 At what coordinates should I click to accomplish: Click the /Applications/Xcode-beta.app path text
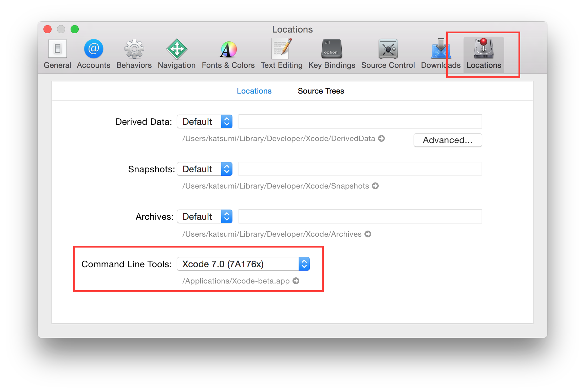pyautogui.click(x=236, y=281)
